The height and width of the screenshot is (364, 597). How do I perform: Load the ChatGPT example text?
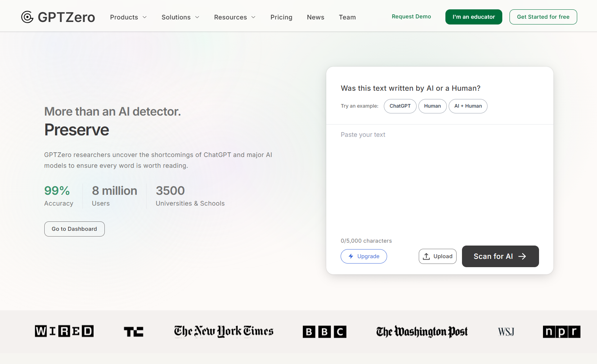400,106
